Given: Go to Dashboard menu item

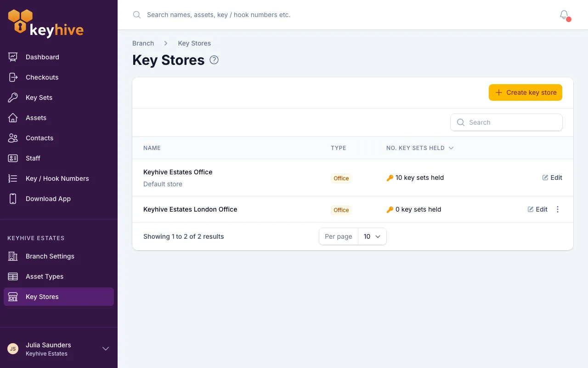Looking at the screenshot, I should [59, 57].
